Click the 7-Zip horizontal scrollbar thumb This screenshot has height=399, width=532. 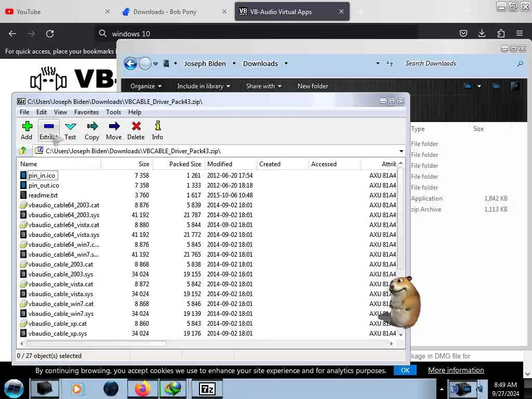click(96, 343)
